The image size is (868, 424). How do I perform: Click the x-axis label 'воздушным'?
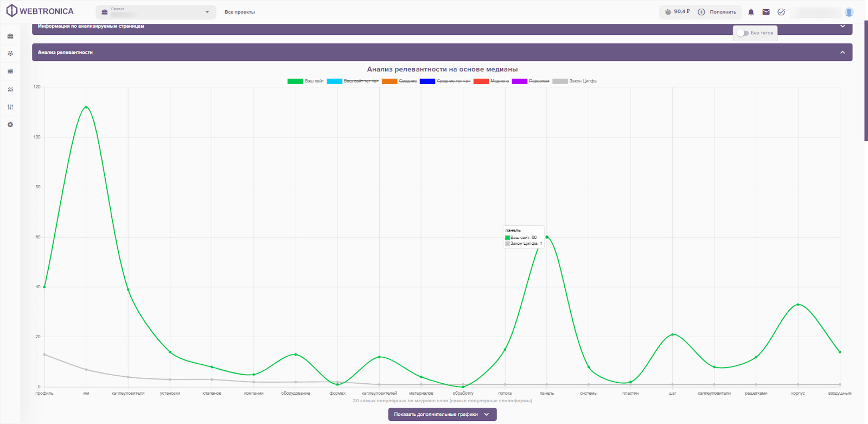[x=840, y=393]
